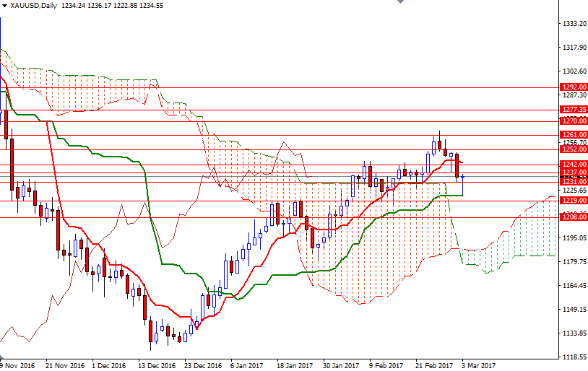Viewport: 588px width, 371px height.
Task: Click the 1270.00 resistance level label
Action: pos(573,121)
